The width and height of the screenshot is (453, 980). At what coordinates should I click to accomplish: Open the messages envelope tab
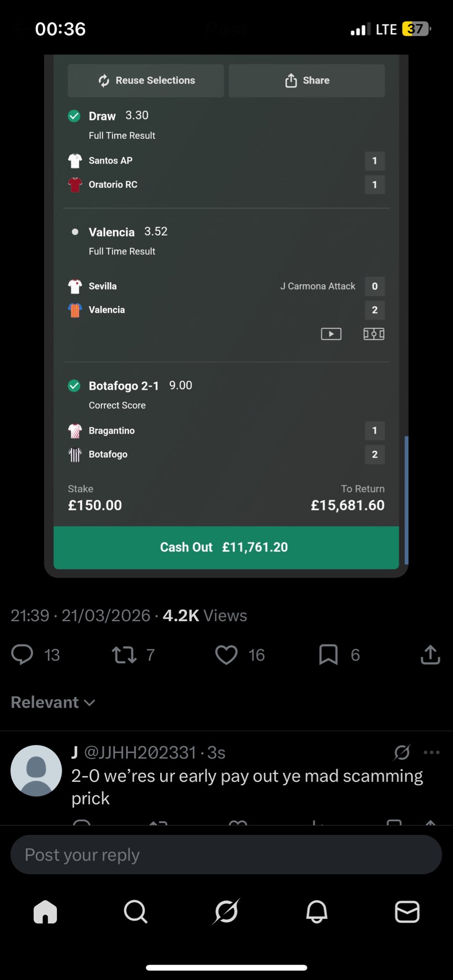pos(407,912)
